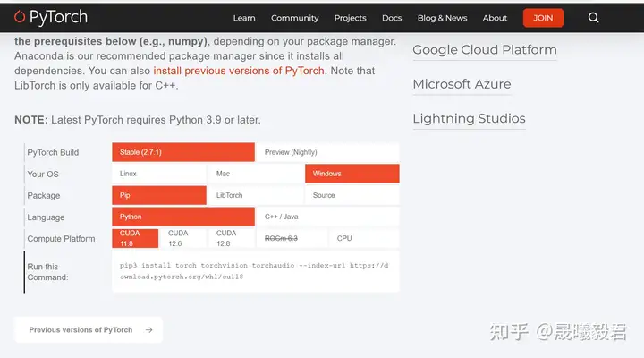644x358 pixels.
Task: Open Microsoft Azure link
Action: pos(462,84)
